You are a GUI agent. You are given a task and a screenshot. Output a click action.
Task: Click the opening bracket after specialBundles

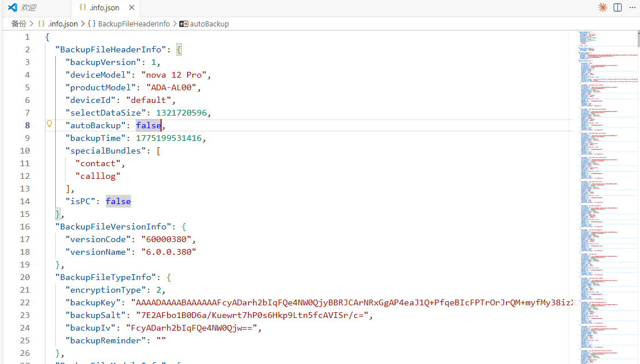[x=159, y=151]
